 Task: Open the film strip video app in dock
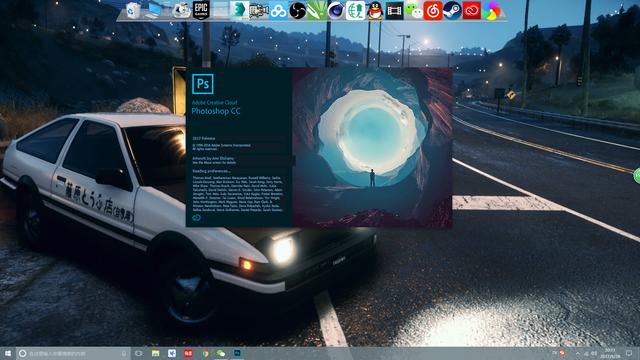click(x=394, y=11)
